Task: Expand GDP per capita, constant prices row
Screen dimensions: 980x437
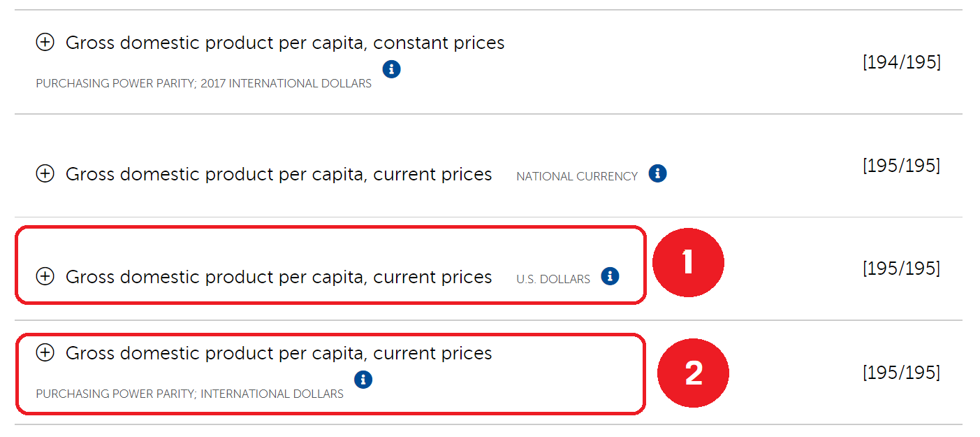Action: (45, 43)
